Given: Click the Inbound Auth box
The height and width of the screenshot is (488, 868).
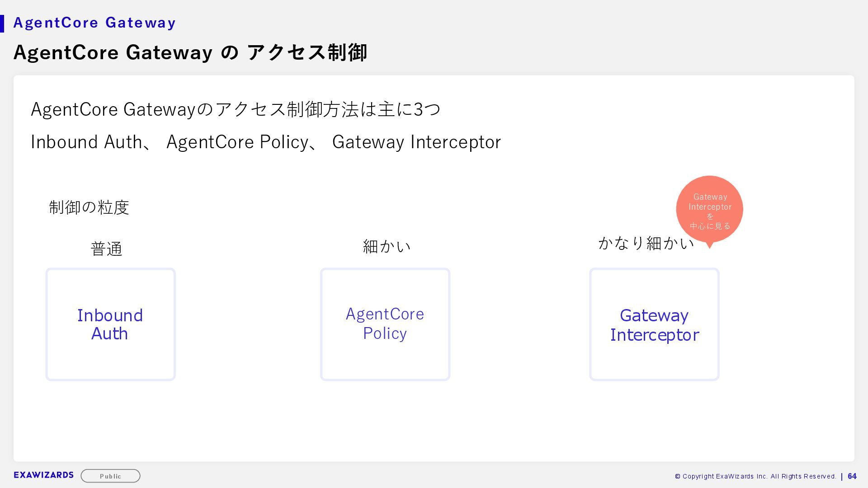Looking at the screenshot, I should [110, 324].
